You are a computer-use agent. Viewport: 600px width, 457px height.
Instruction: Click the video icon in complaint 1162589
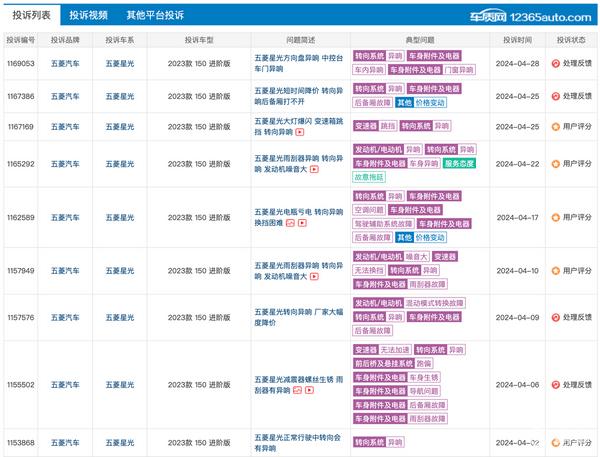pyautogui.click(x=302, y=223)
